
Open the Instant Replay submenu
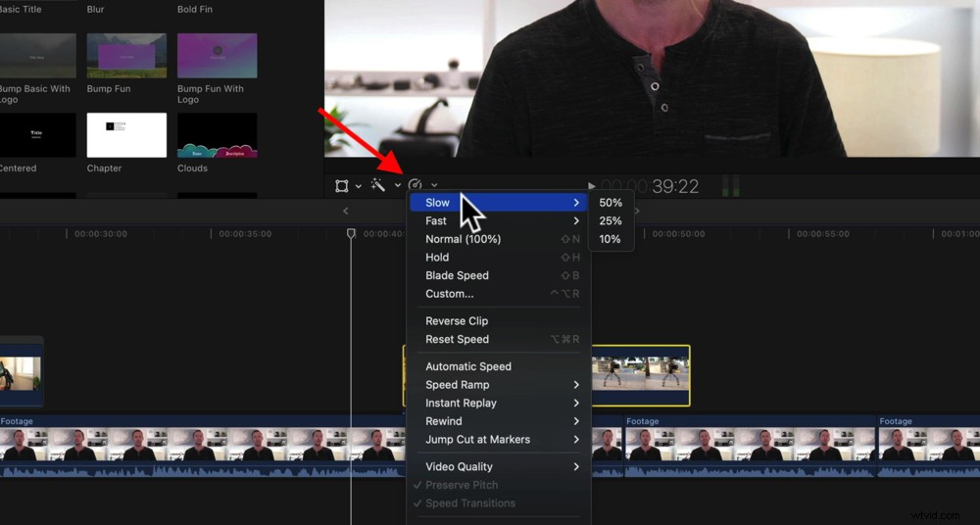click(498, 403)
